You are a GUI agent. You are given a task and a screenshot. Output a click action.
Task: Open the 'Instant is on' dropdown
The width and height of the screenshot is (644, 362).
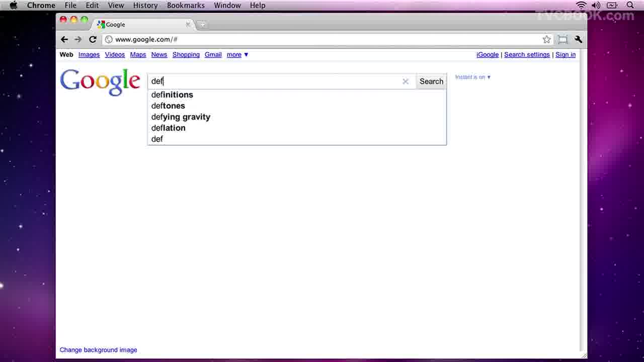(473, 77)
